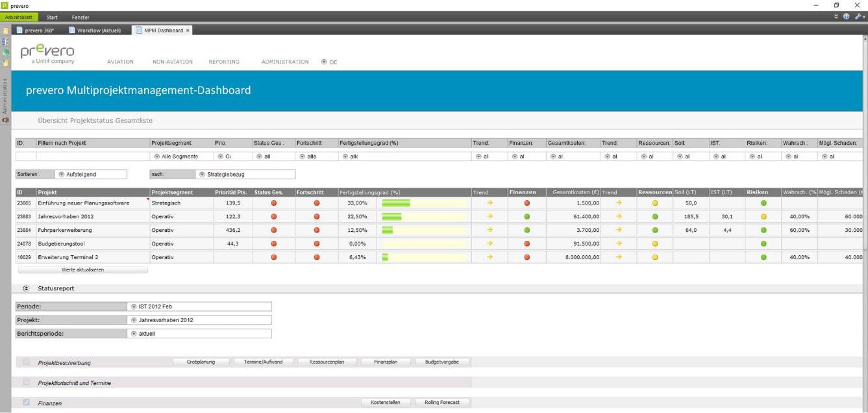Toggle the Projektbeschreibung checkbox
Image resolution: width=868 pixels, height=413 pixels.
pos(27,362)
